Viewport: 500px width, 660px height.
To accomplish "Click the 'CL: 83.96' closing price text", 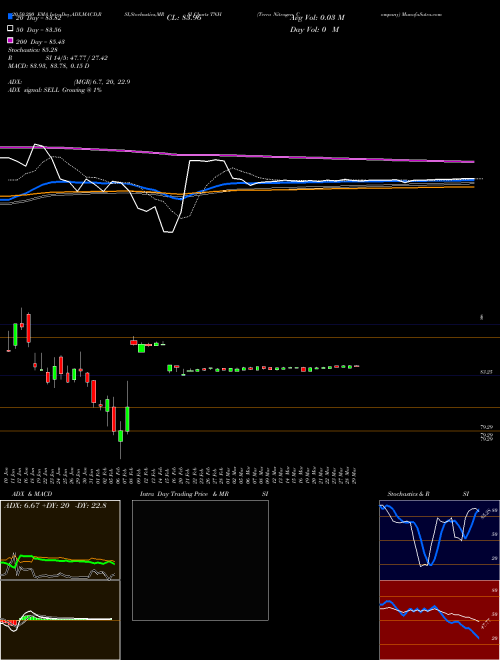I will [x=184, y=18].
